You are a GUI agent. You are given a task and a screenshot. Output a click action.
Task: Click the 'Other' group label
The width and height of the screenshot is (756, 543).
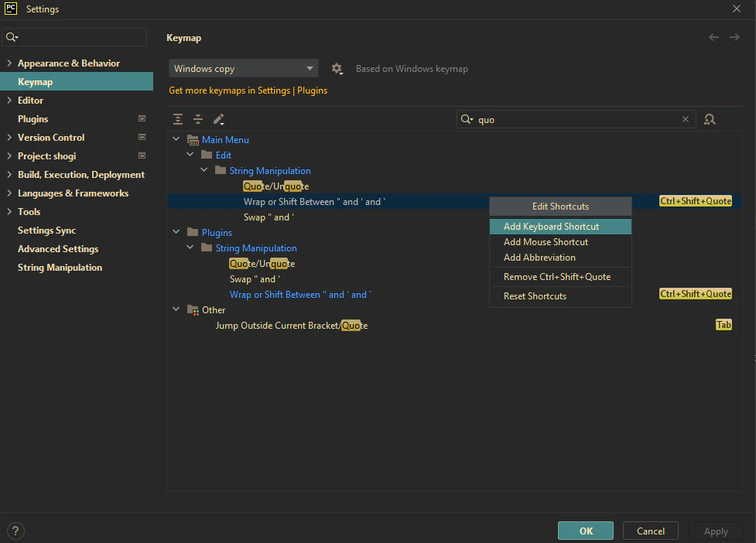[x=214, y=310]
